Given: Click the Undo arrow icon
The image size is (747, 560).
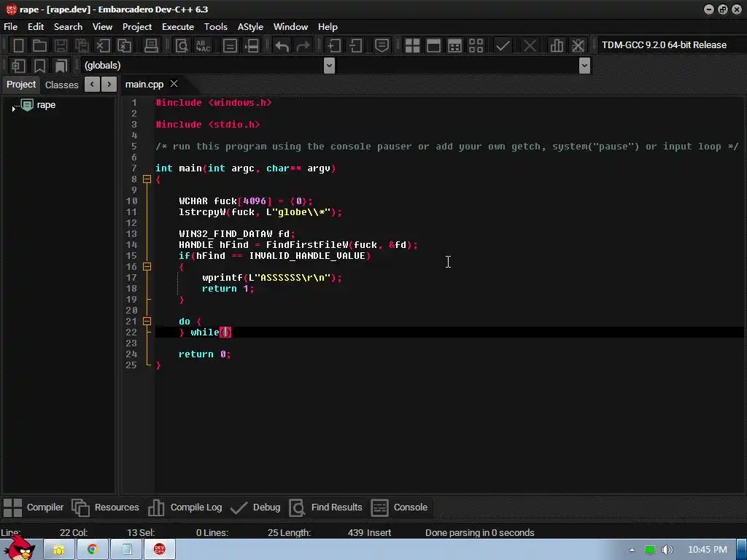Looking at the screenshot, I should click(282, 45).
